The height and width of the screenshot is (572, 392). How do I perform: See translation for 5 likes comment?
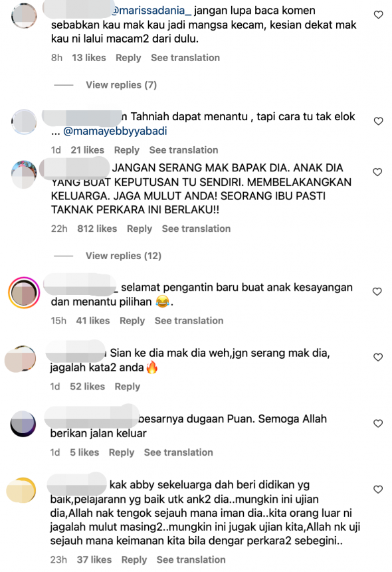tap(179, 452)
